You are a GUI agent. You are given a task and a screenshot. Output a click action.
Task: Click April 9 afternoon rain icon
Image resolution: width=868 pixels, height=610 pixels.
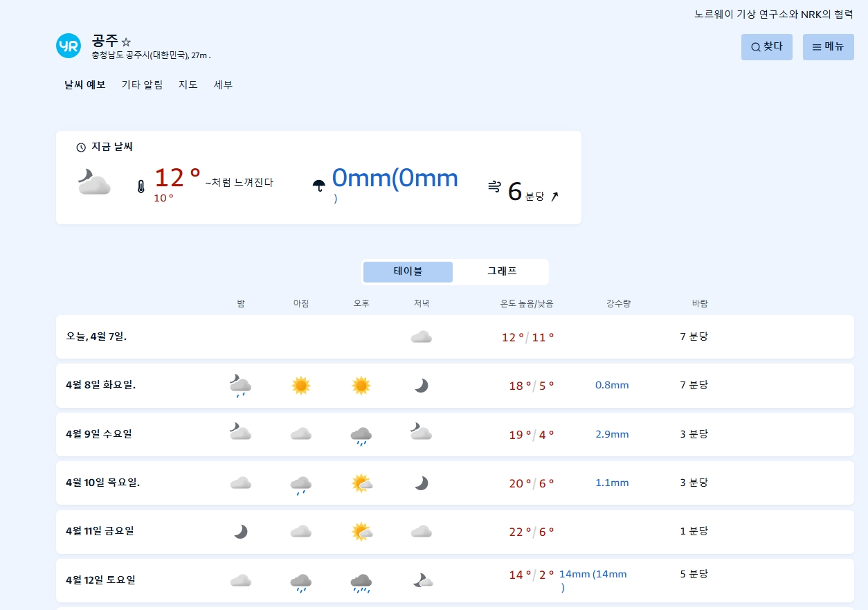361,436
